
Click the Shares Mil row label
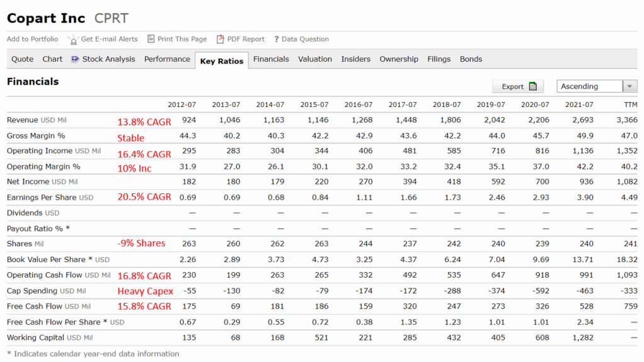[x=25, y=244]
